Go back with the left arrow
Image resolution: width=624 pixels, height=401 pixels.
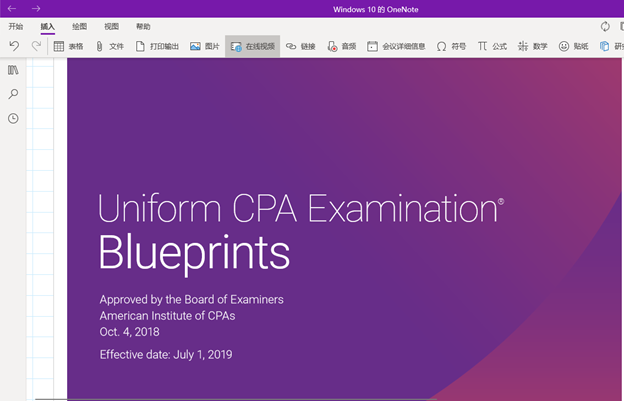pos(12,8)
